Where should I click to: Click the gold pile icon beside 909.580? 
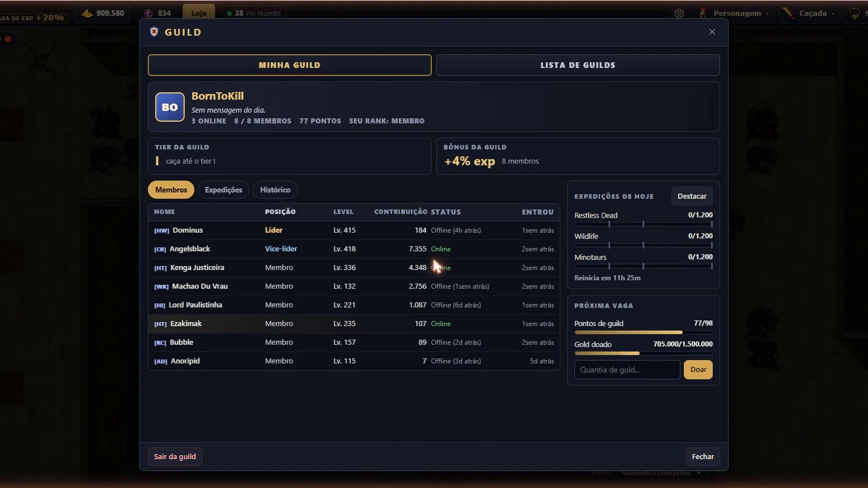pyautogui.click(x=87, y=13)
